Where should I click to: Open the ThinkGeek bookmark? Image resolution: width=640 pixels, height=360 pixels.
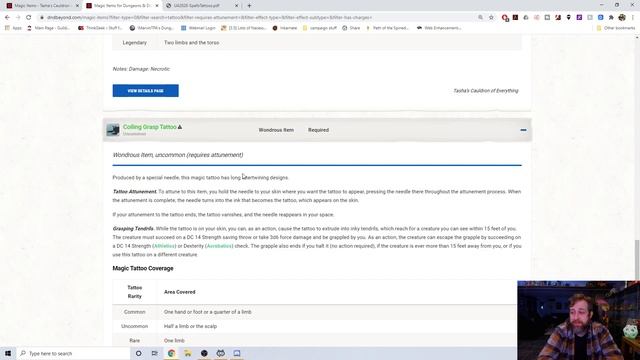tap(100, 28)
